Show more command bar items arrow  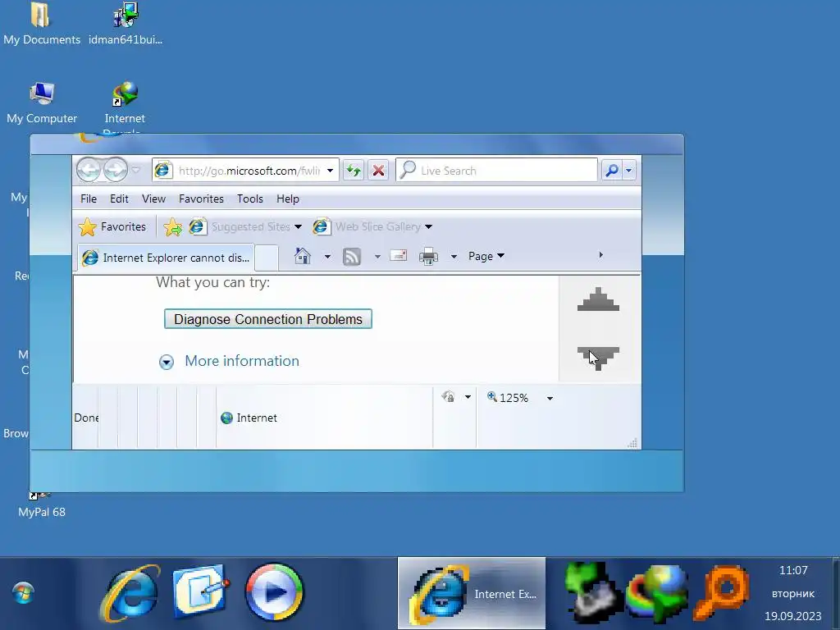[x=600, y=255]
